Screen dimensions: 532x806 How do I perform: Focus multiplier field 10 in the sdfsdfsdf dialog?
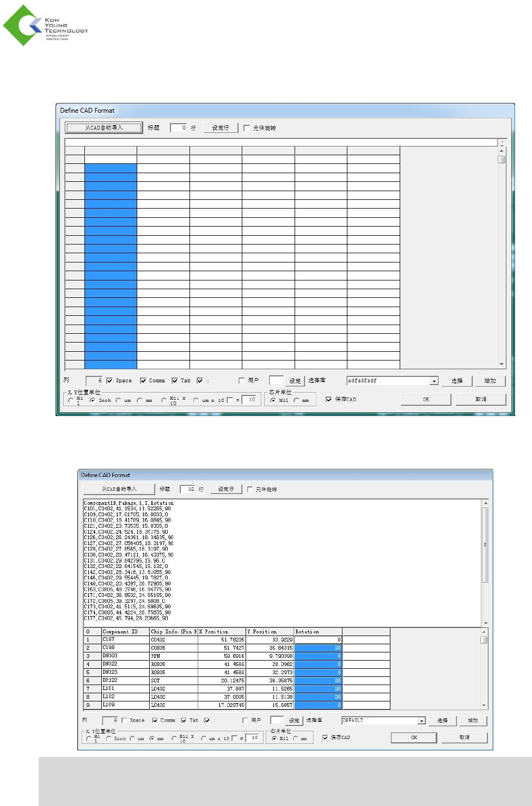tap(249, 400)
